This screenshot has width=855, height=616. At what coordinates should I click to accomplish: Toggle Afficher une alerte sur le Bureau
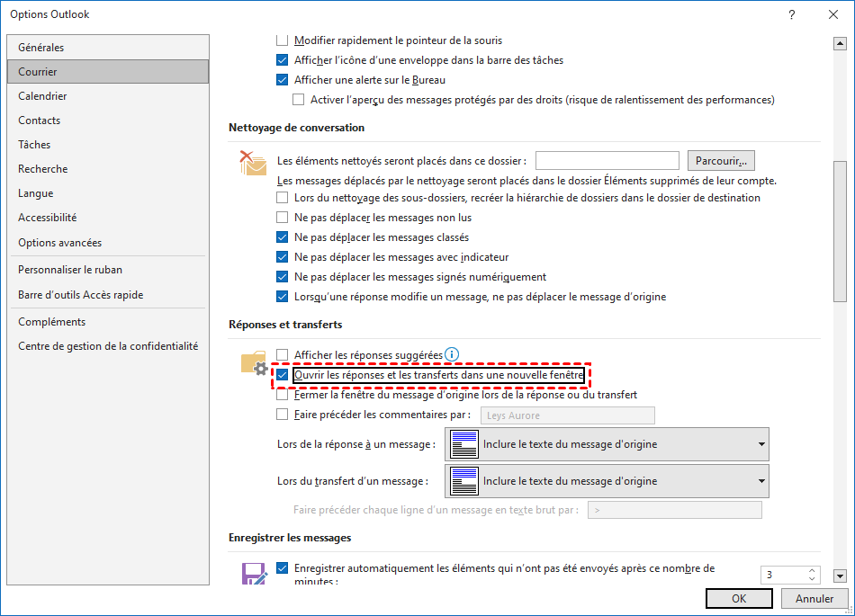pyautogui.click(x=282, y=80)
